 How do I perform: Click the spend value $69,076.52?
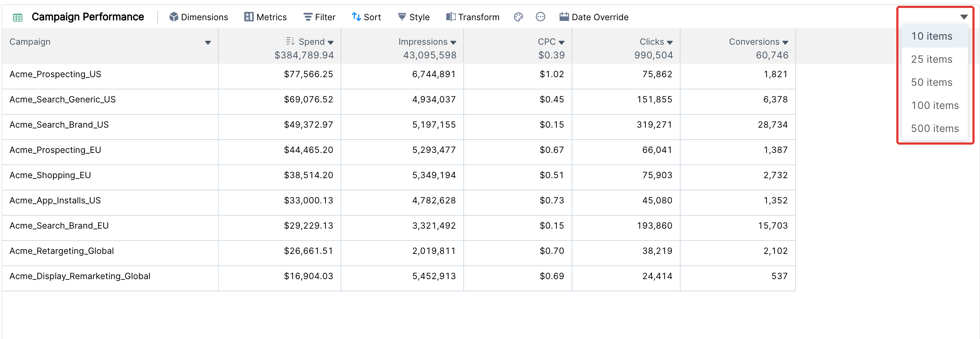[308, 100]
